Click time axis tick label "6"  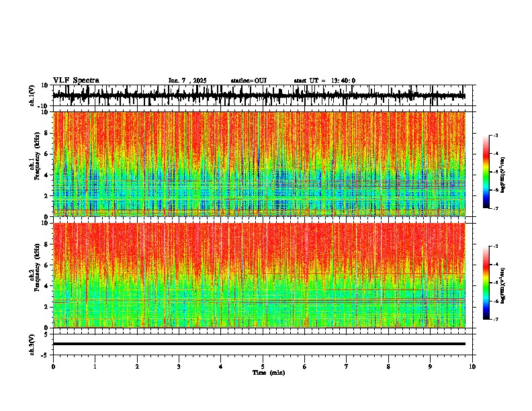[305, 367]
